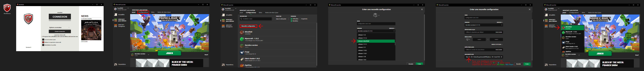This screenshot has height=71, width=644.
Task: Click the Installation name search field
Action: pos(256,19)
